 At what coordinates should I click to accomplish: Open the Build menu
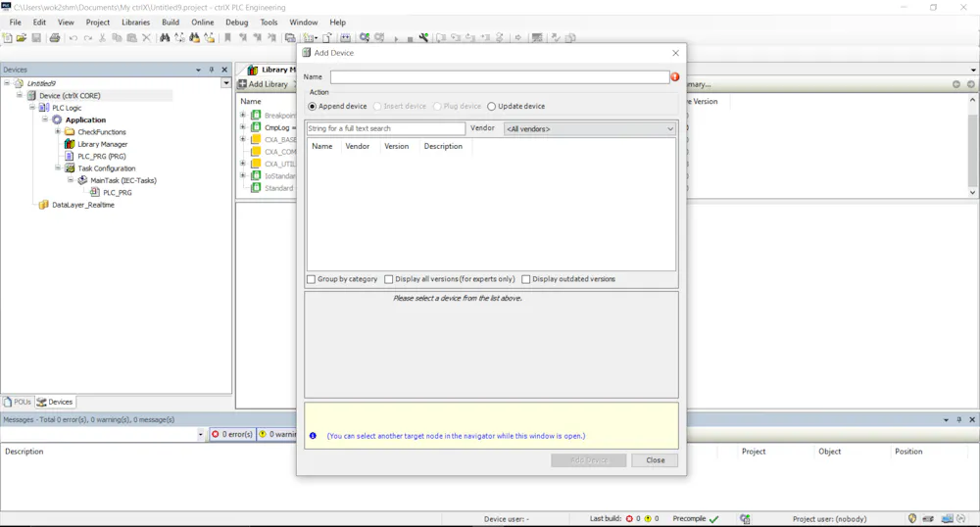(x=170, y=22)
